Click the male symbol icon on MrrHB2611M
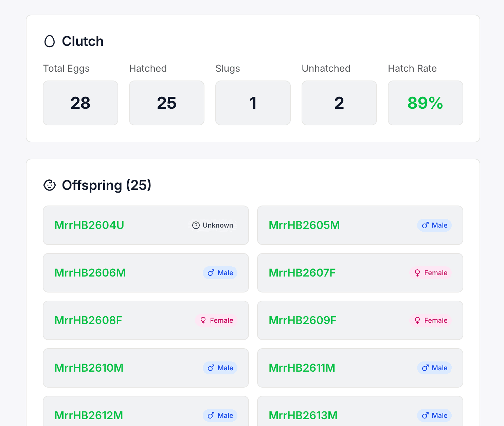Screen dimensions: 504x426 425,368
